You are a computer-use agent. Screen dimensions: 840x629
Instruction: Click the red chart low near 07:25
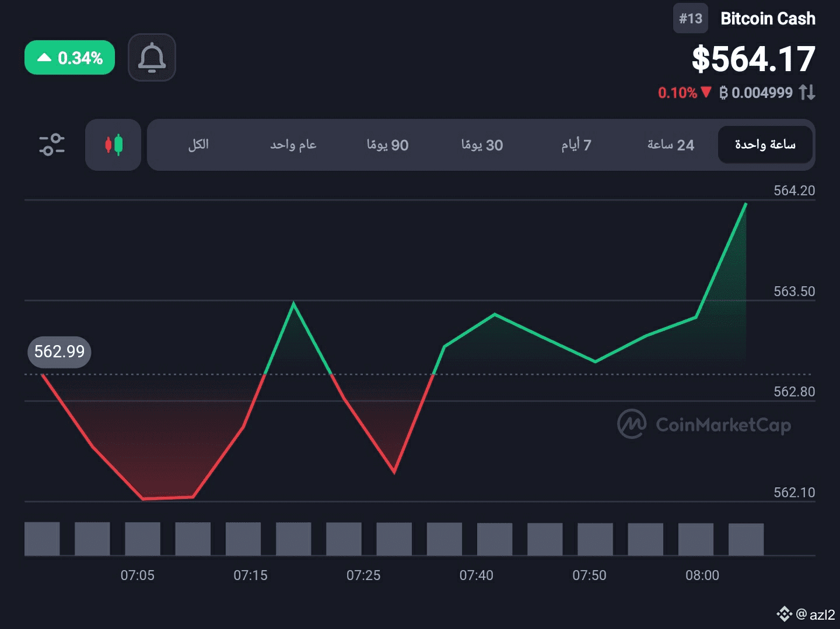(394, 472)
